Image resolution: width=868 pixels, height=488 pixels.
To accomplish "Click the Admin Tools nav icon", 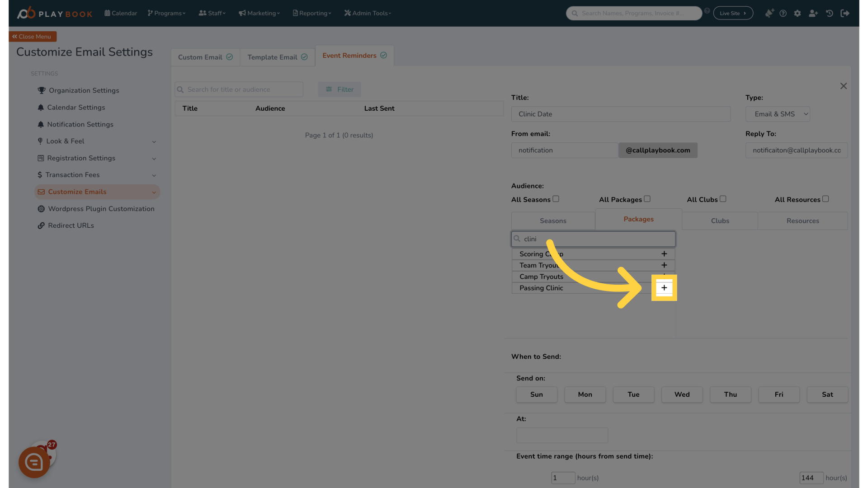I will pyautogui.click(x=347, y=13).
